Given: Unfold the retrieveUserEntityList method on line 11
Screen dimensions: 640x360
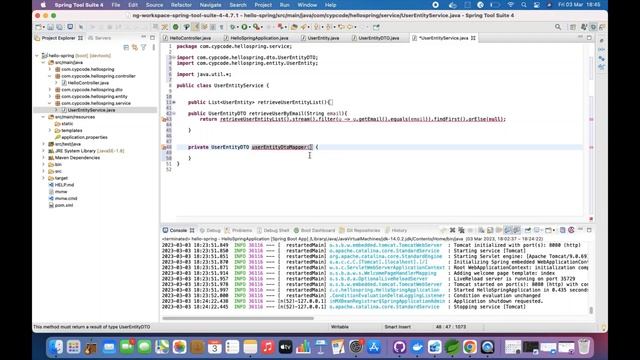Looking at the screenshot, I should tap(174, 102).
